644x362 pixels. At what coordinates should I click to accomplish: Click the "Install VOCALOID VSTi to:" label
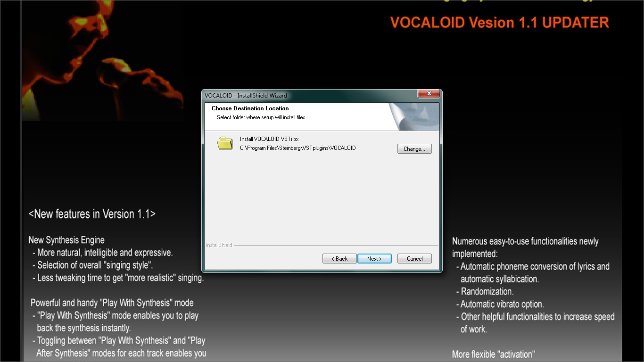point(269,139)
